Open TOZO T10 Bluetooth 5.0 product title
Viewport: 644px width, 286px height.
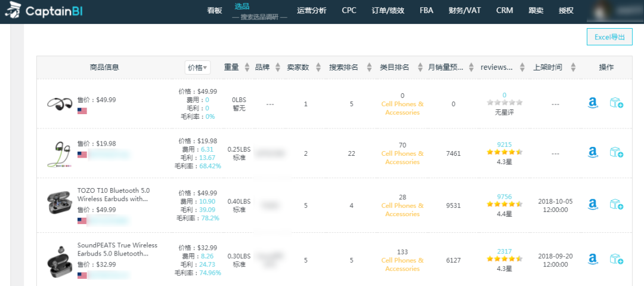click(x=114, y=195)
